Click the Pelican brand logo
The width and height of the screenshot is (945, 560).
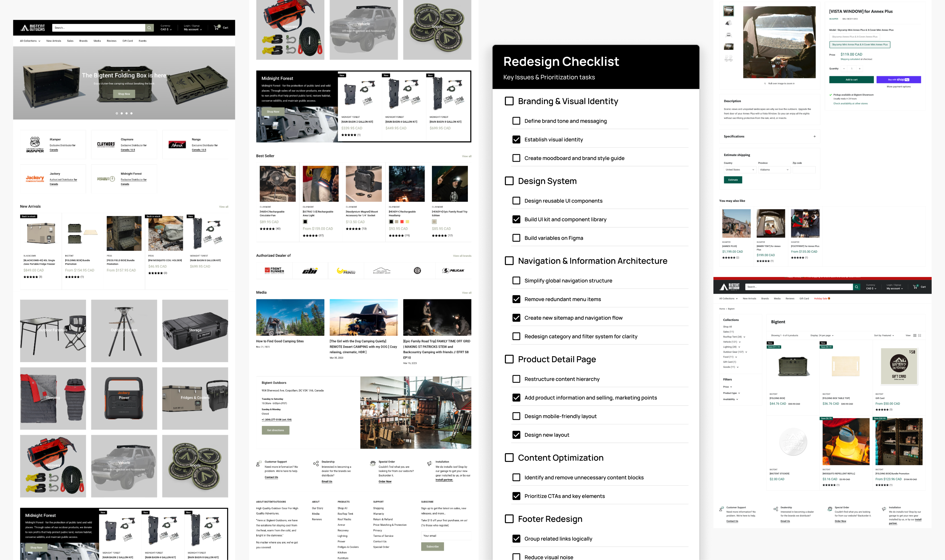pos(453,271)
